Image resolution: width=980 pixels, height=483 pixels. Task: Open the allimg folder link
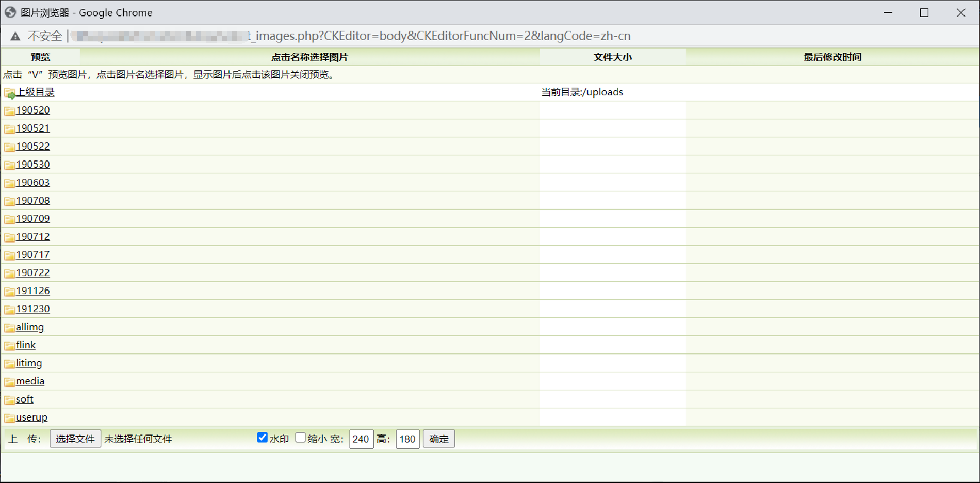(30, 327)
